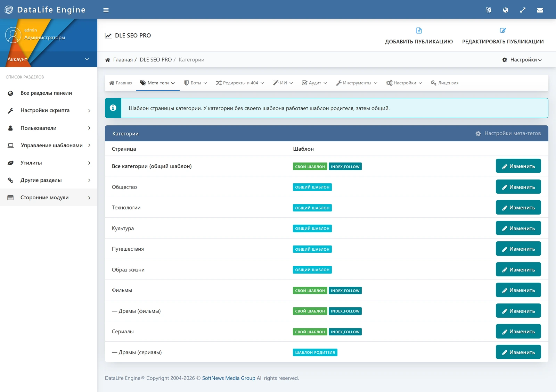Click the ШАБЛОН РОДИТЕЛЯ badge

pos(315,352)
